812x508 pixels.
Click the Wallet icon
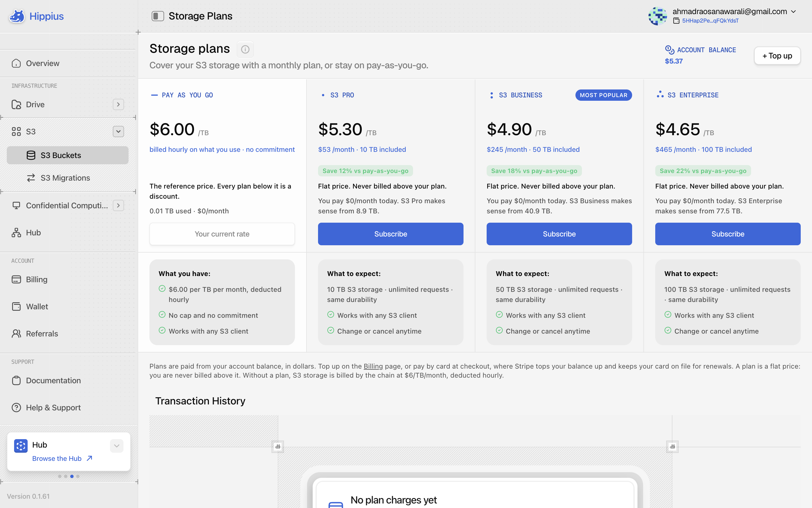coord(16,306)
